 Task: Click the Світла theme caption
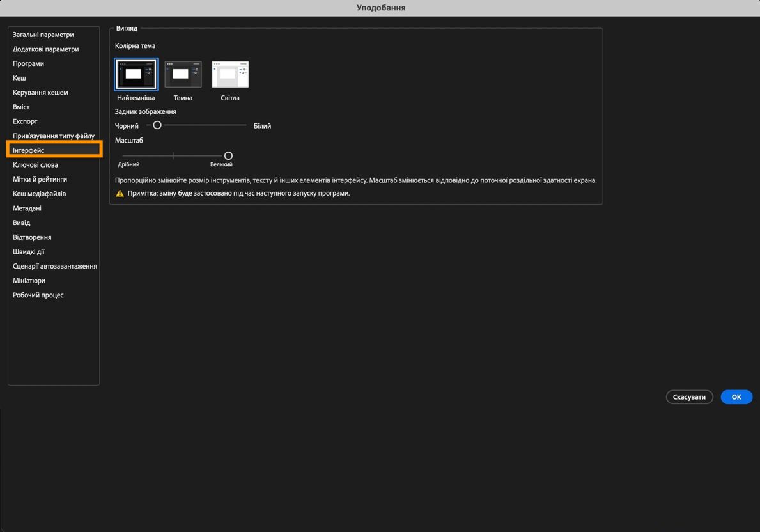coord(229,98)
